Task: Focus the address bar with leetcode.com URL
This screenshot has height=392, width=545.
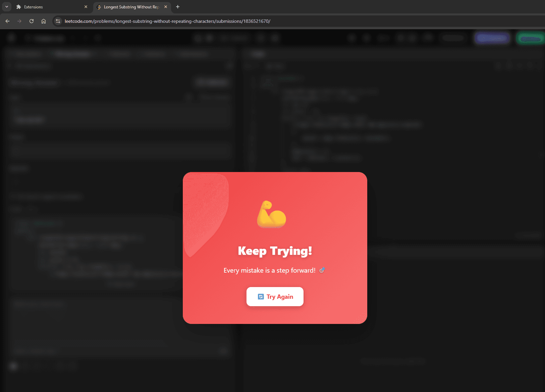Action: [x=167, y=21]
